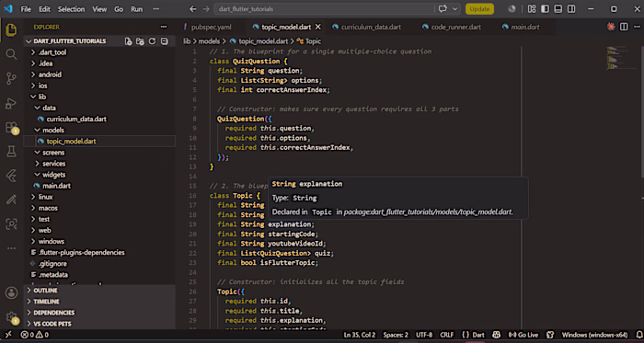Open the chat dropdown arrow
Image resolution: width=644 pixels, height=343 pixels.
(454, 9)
